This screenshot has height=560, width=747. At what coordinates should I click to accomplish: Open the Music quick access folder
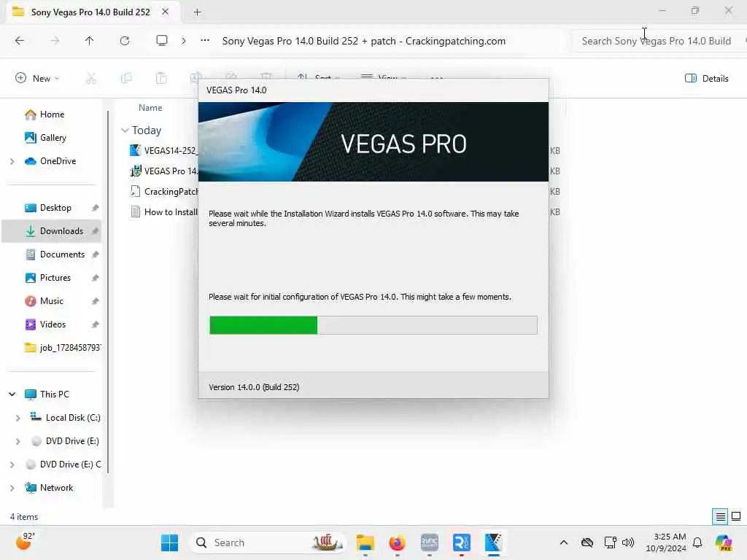click(52, 301)
